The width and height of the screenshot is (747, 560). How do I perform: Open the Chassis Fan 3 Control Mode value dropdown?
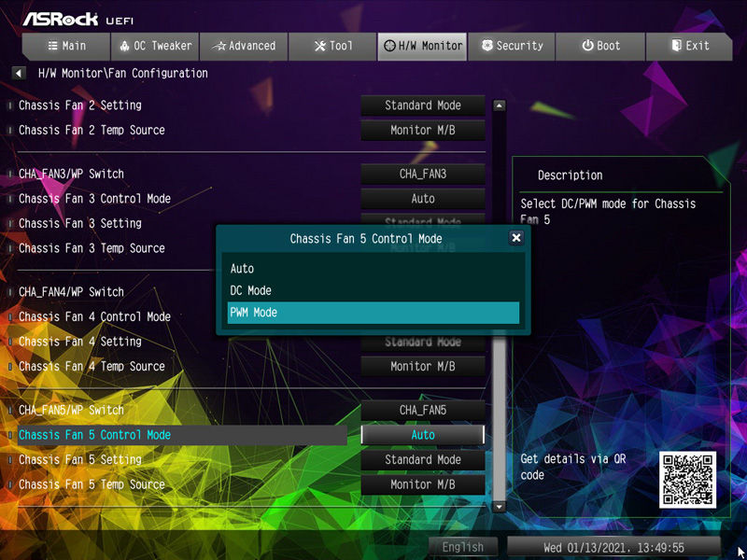[x=423, y=199]
